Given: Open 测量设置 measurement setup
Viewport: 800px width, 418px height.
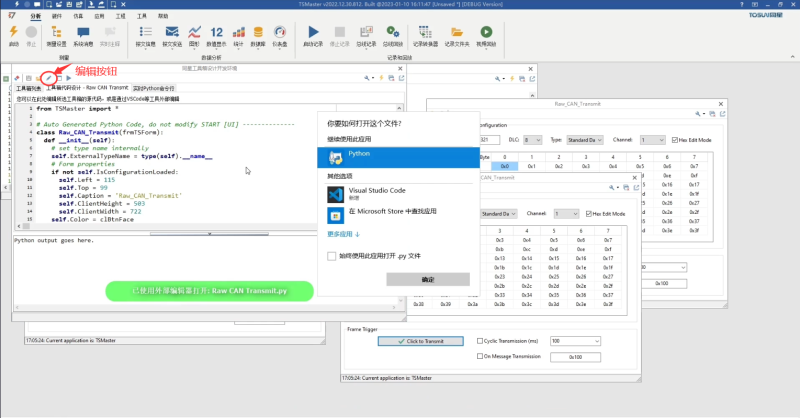Looking at the screenshot, I should [x=55, y=37].
